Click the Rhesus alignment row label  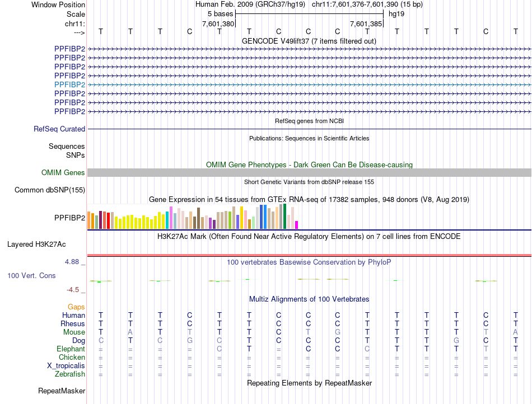tap(73, 323)
